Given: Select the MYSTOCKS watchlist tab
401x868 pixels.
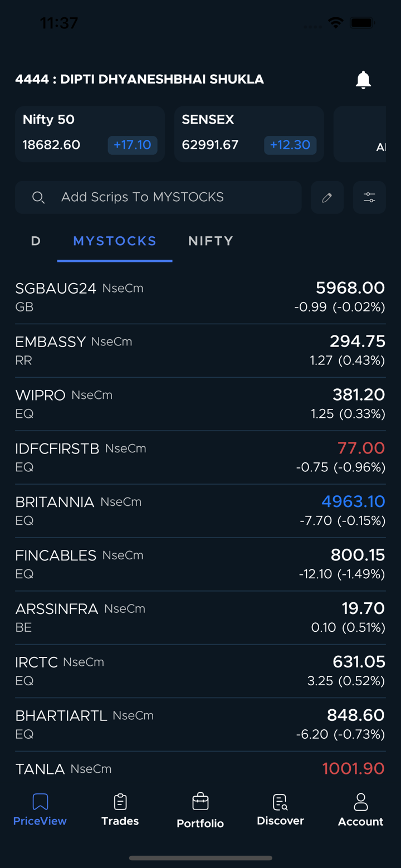Looking at the screenshot, I should pos(115,241).
